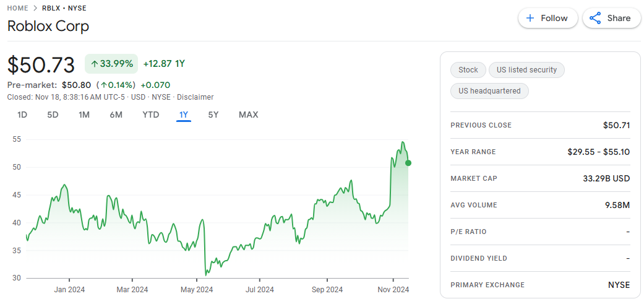Switch chart to 1M range

pos(84,115)
